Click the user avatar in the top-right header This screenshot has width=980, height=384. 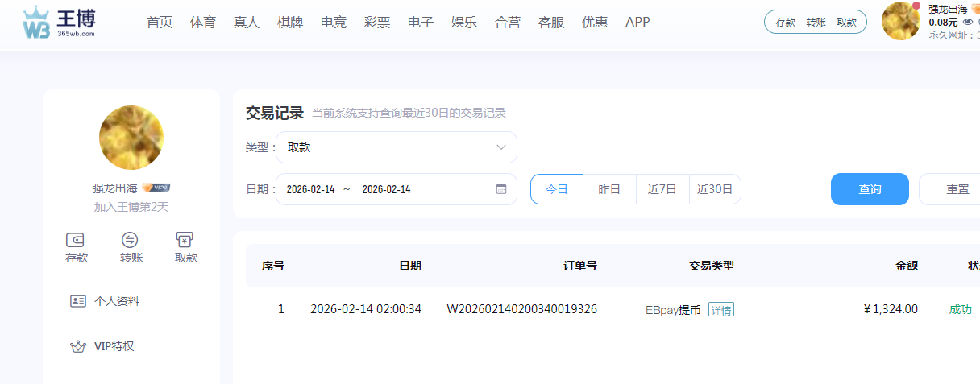901,22
